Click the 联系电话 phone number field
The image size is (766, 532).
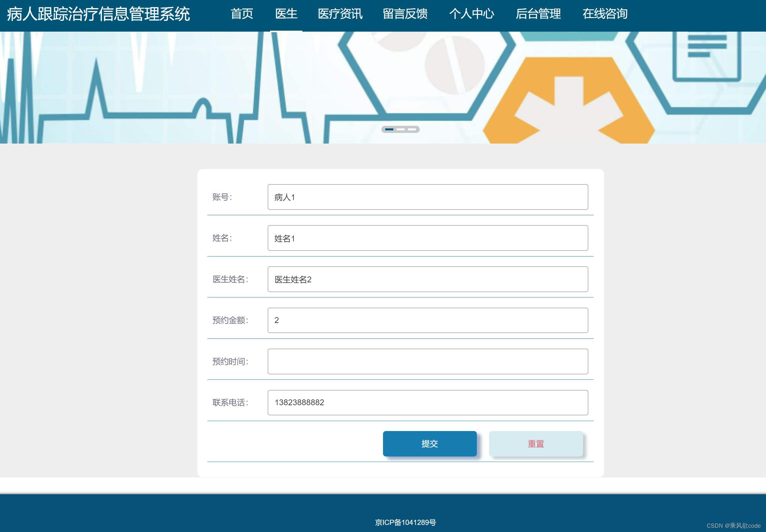(428, 402)
